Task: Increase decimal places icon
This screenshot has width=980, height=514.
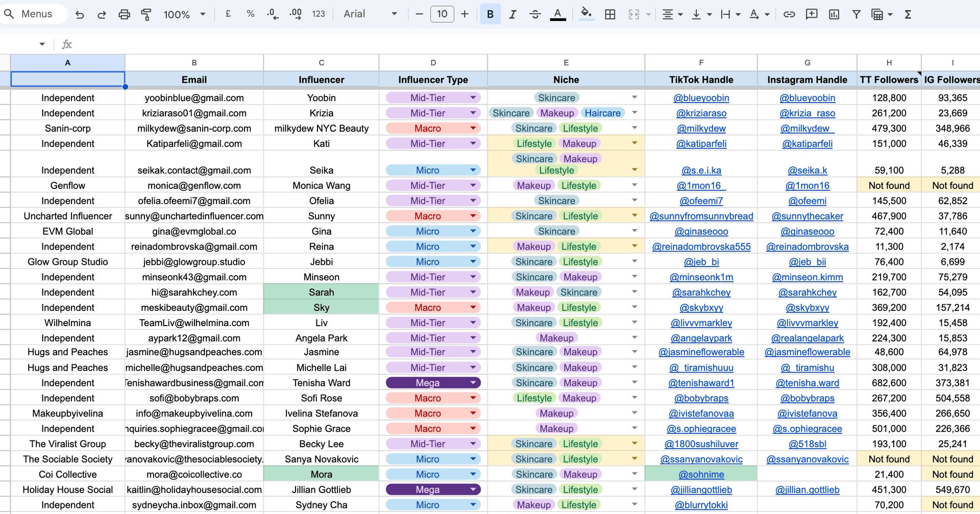Action: tap(296, 14)
